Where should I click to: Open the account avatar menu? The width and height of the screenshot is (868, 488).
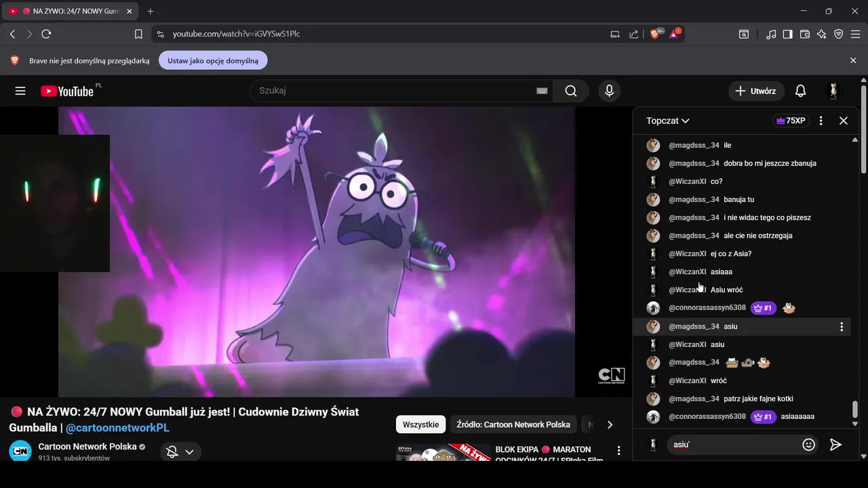(833, 91)
